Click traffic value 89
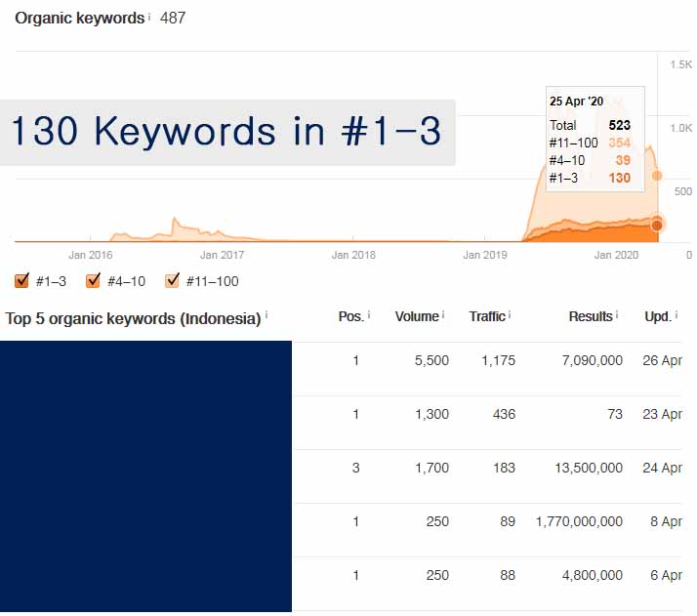 [x=508, y=521]
